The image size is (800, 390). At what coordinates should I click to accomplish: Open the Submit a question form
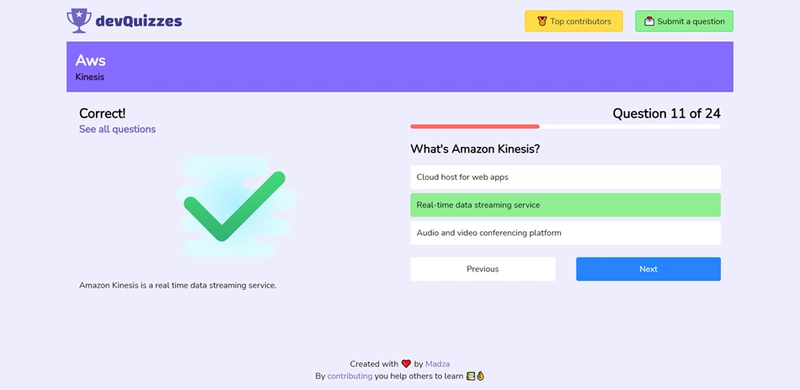[684, 21]
